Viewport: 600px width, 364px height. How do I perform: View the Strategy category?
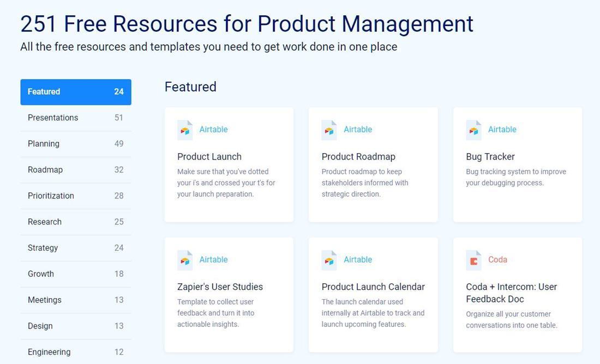coord(76,248)
